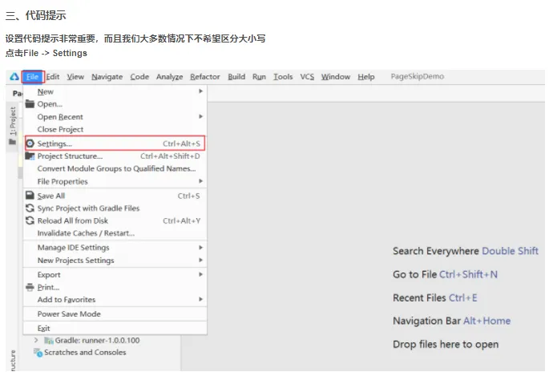Expand the Open Recent submenu arrow
Screen dimensions: 553x392
(x=200, y=116)
